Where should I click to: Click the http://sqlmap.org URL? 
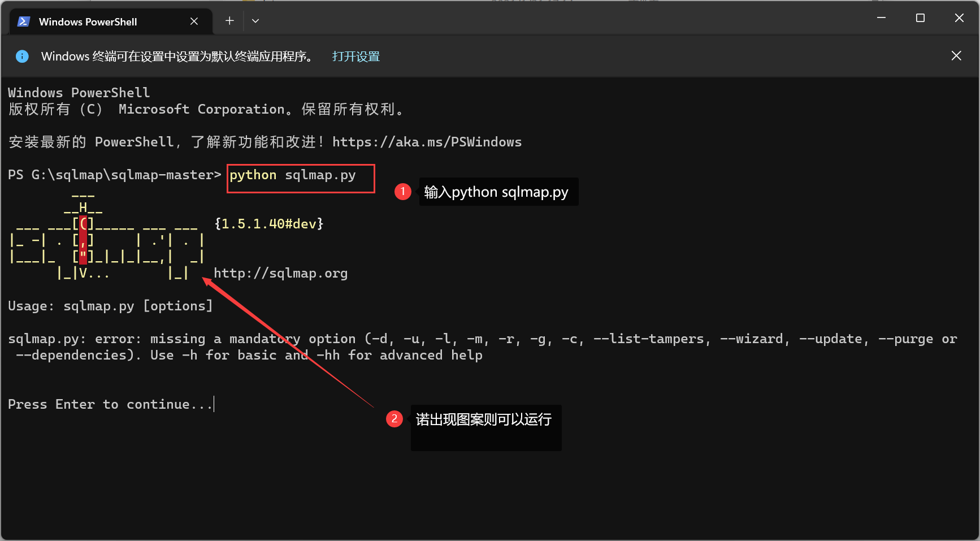281,273
